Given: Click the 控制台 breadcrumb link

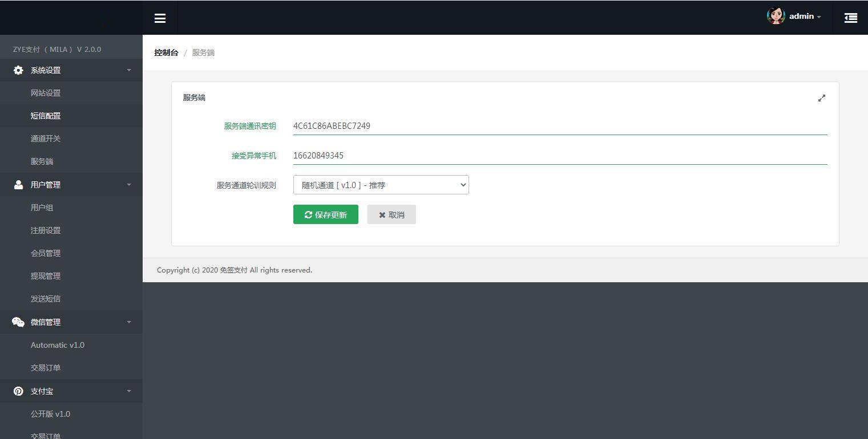Looking at the screenshot, I should (166, 52).
